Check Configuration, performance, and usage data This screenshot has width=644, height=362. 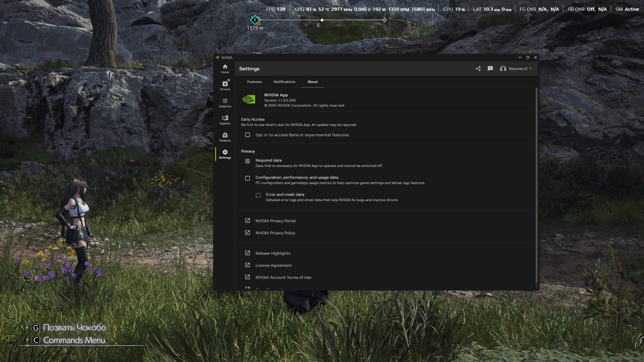(x=248, y=178)
